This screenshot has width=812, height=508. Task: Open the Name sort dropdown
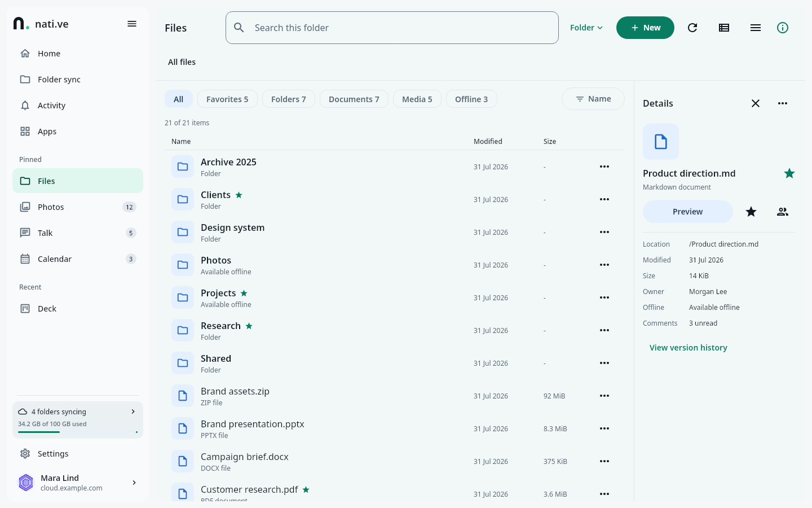(x=593, y=99)
